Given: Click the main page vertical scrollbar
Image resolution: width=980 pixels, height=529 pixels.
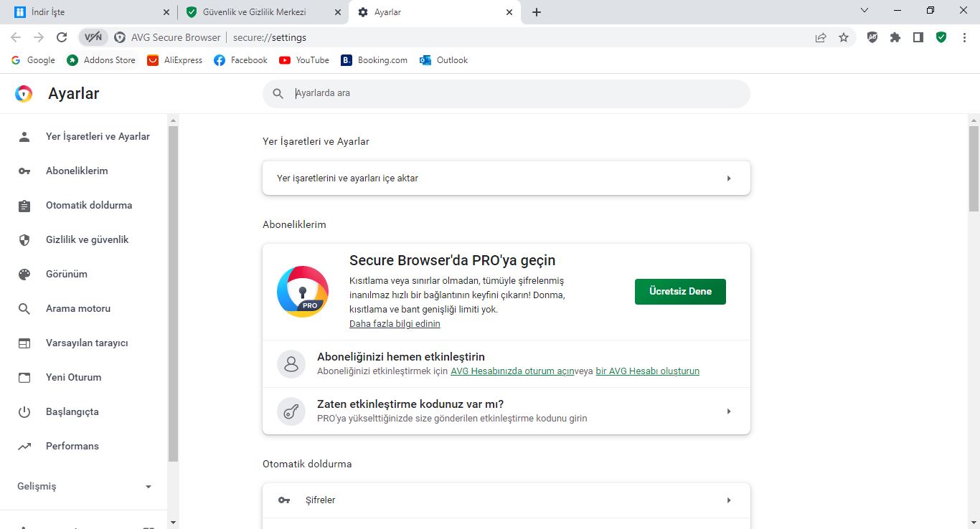Looking at the screenshot, I should pos(974,168).
